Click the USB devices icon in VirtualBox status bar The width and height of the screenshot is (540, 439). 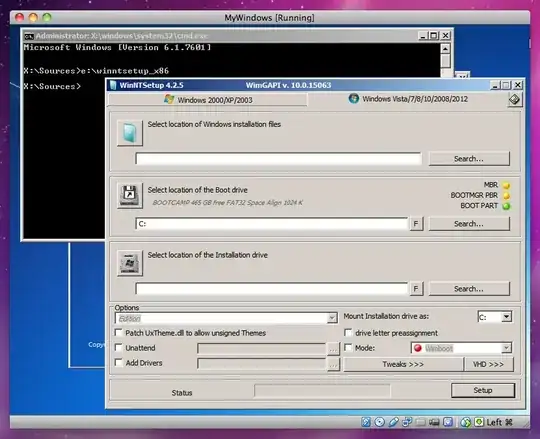click(393, 422)
